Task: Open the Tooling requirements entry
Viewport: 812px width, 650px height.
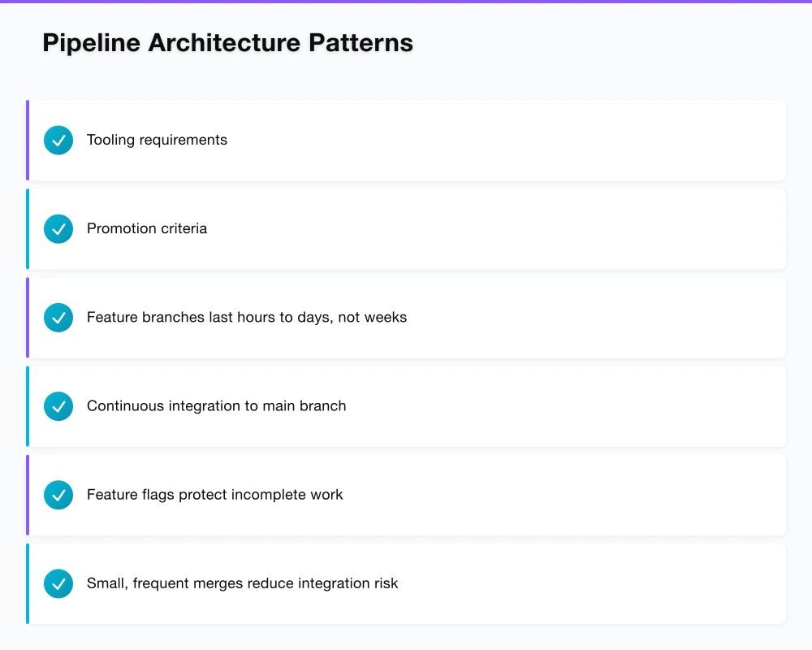Action: click(x=406, y=140)
